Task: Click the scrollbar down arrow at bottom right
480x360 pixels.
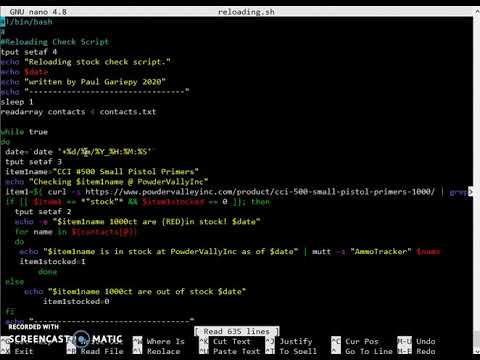Action: coord(476,351)
